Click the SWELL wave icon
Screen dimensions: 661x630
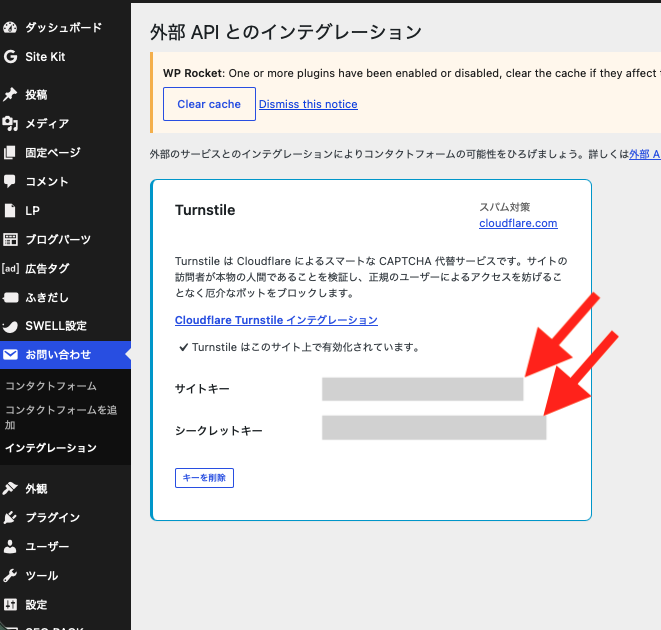(10, 326)
